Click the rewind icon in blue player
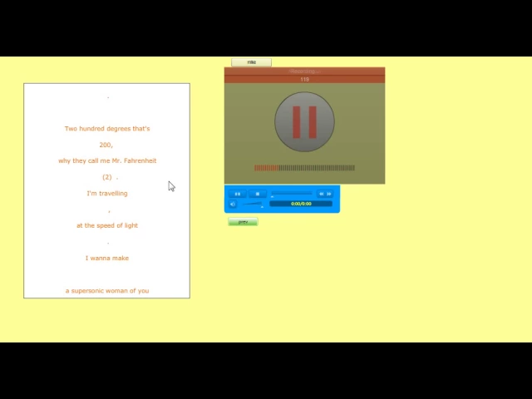The image size is (532, 399). pyautogui.click(x=321, y=194)
